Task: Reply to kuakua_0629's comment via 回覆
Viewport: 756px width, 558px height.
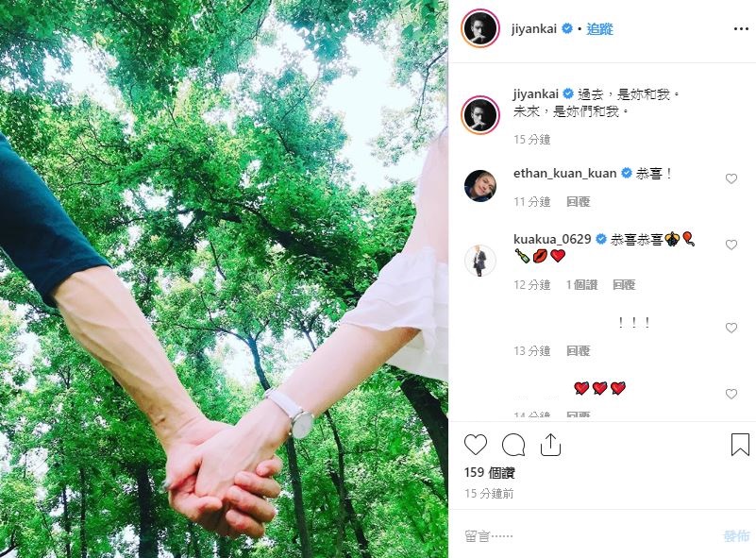Action: 624,285
